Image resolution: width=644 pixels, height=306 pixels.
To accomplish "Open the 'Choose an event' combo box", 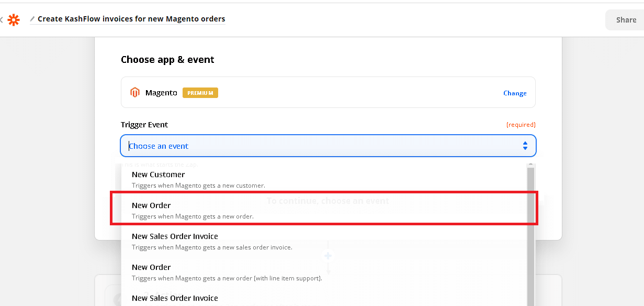I will 324,146.
